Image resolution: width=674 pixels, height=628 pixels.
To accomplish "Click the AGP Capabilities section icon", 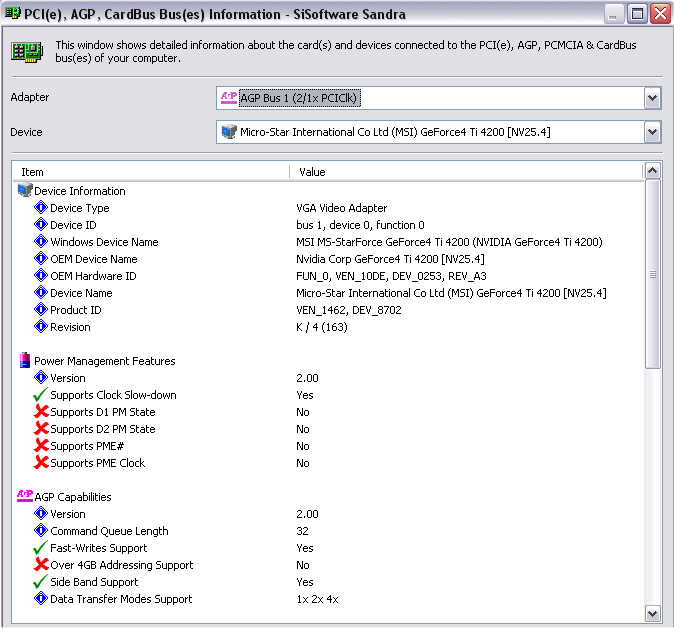I will (x=25, y=496).
